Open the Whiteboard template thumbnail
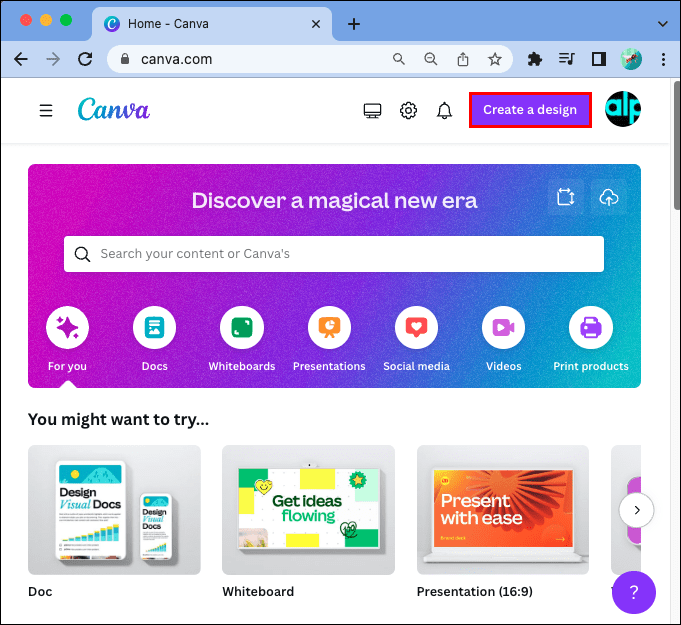The image size is (681, 625). pos(308,510)
